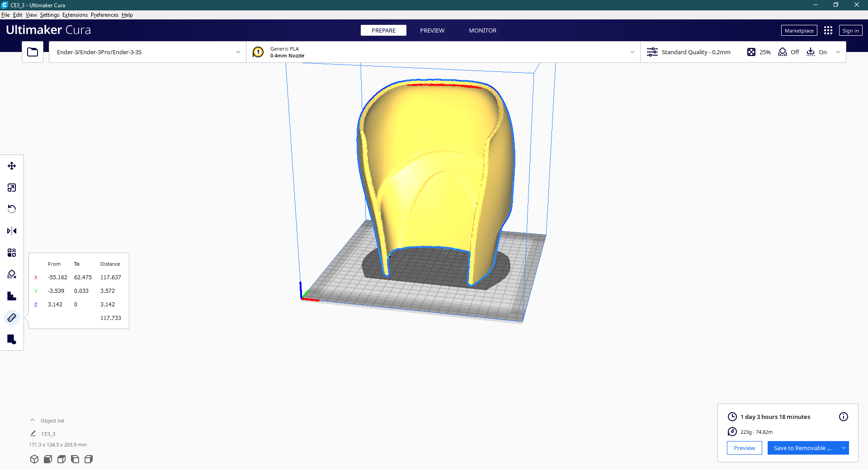Activate the Measure tool ruler icon
This screenshot has height=470, width=868.
point(12,318)
